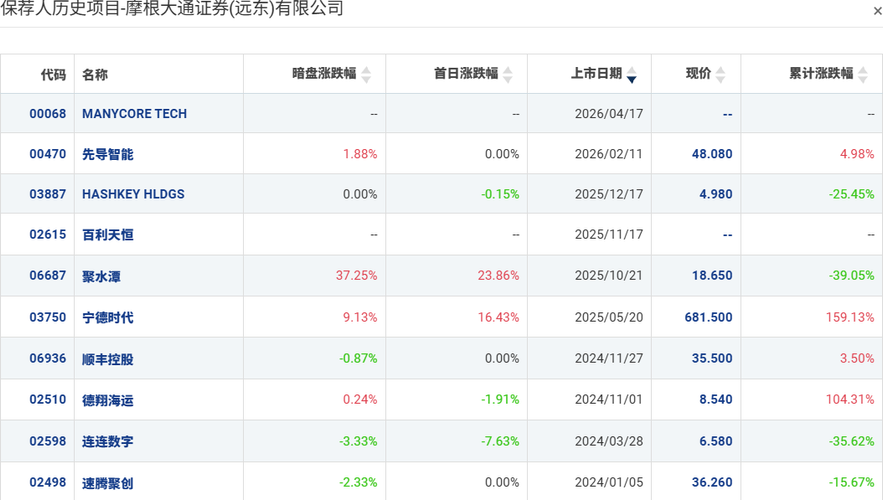Screen dimensions: 883x500
Task: Select current price 4.980
Action: [716, 194]
